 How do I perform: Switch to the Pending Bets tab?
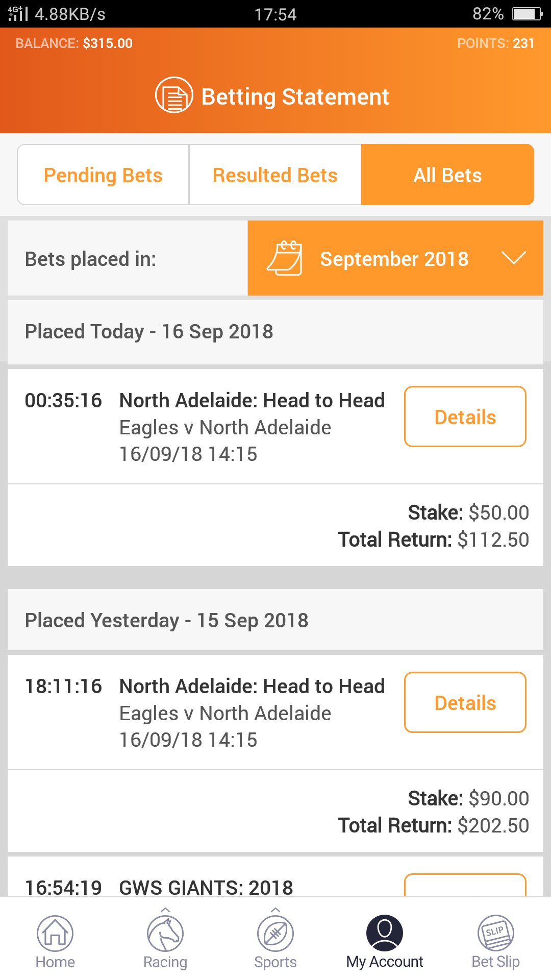pyautogui.click(x=103, y=175)
